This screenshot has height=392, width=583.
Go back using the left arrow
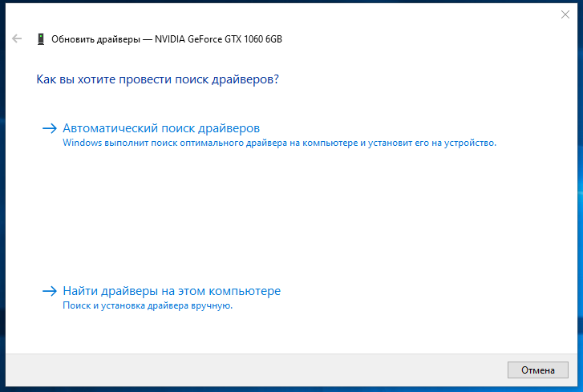click(17, 38)
